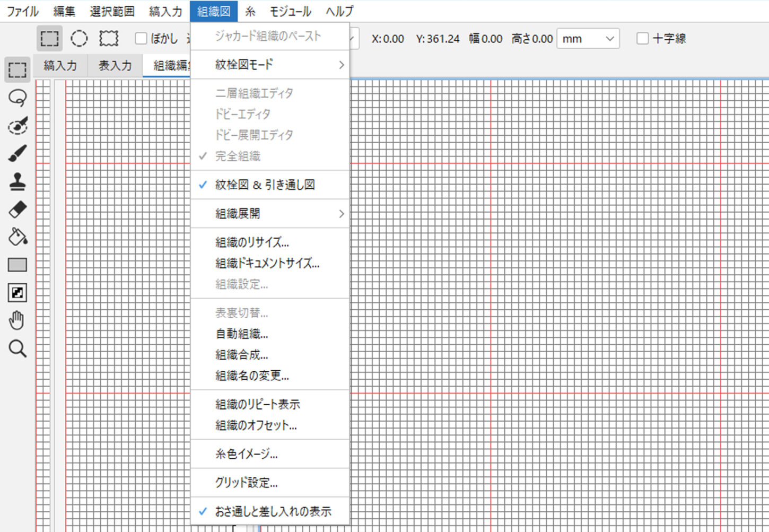
Task: Select the rectangular marquee tool in left toolbar
Action: 18,70
